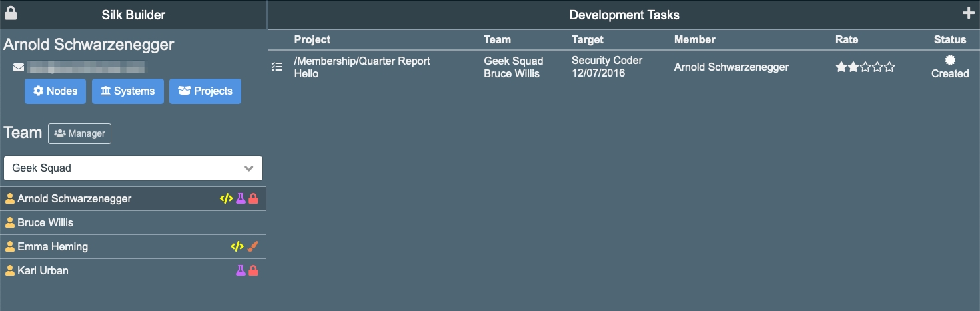
Task: Click Arnold Schwarzenegger's purple flask icon
Action: 241,198
